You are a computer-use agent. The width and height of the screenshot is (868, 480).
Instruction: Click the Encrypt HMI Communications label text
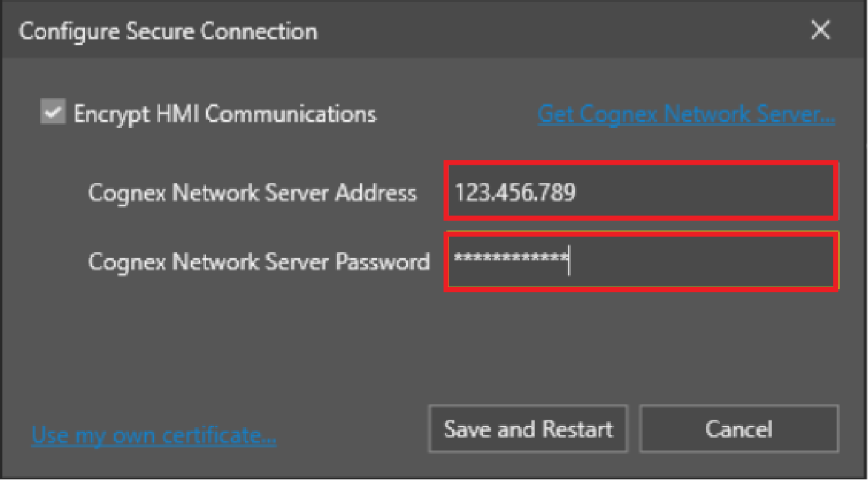(x=225, y=114)
